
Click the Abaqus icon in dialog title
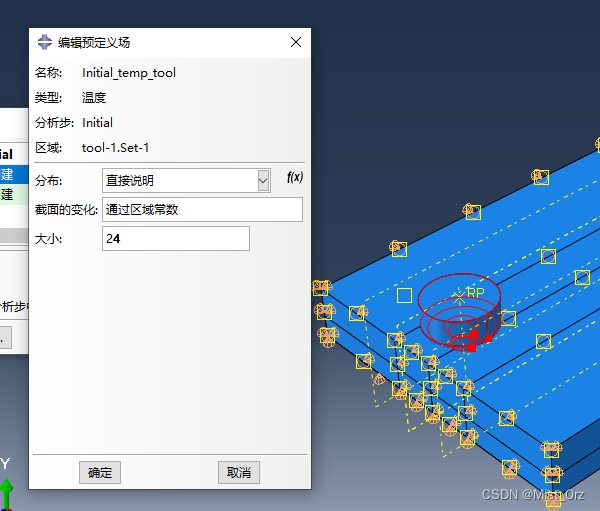45,42
